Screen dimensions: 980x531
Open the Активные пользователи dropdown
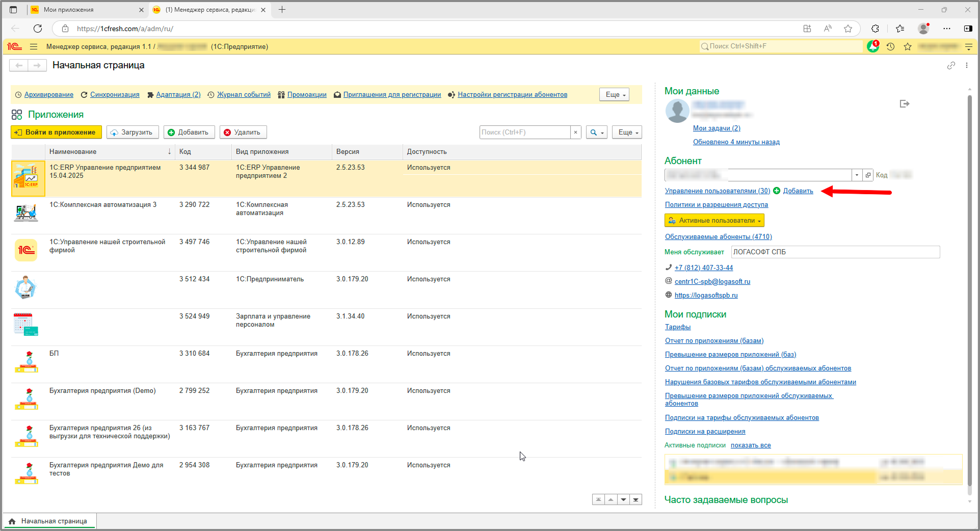[x=714, y=221]
